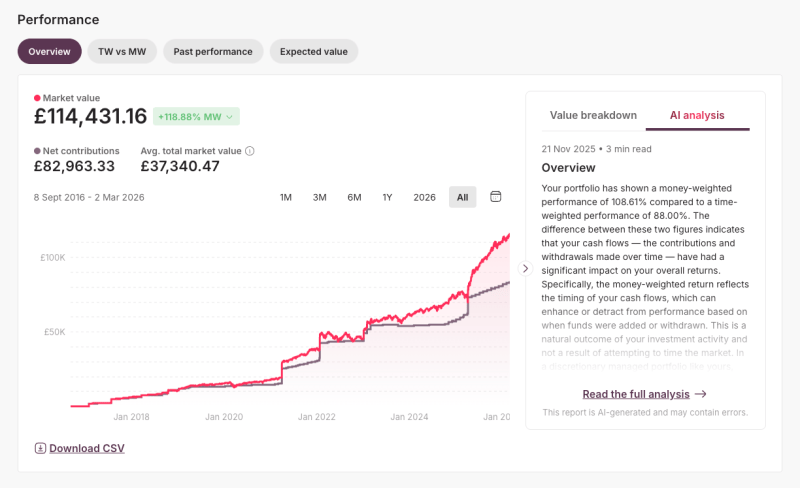
Task: Open the Past performance tab
Action: (213, 52)
